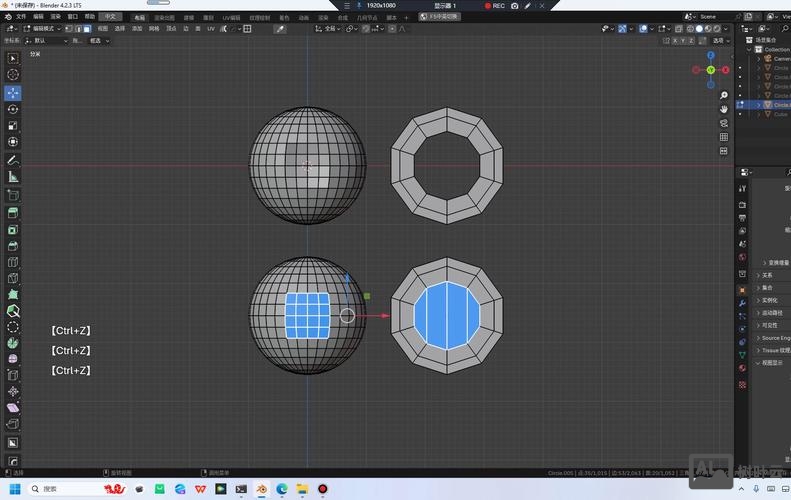Open the 文件 menu
The height and width of the screenshot is (500, 791).
[x=21, y=17]
